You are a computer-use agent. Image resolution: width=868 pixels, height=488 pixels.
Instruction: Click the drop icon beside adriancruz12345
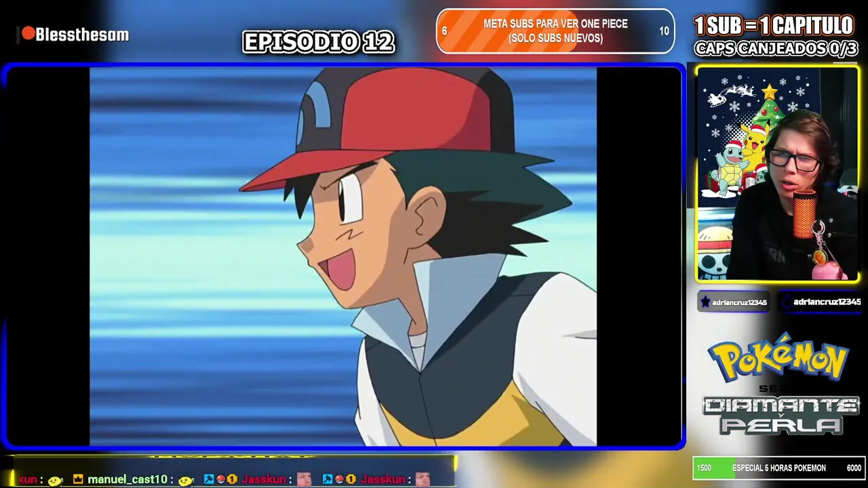pyautogui.click(x=787, y=302)
